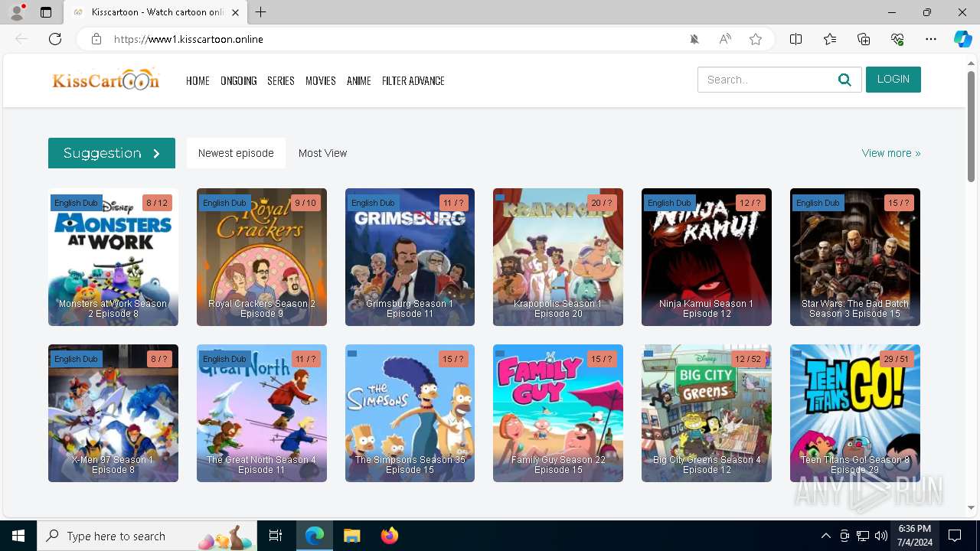Switch to Most View tab
Screen dimensions: 980x551
pos(322,153)
